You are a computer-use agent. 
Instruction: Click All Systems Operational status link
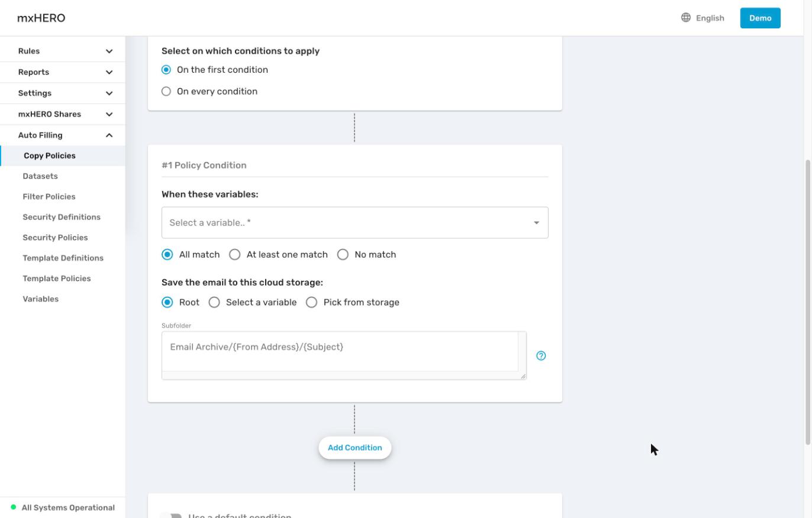coord(68,507)
